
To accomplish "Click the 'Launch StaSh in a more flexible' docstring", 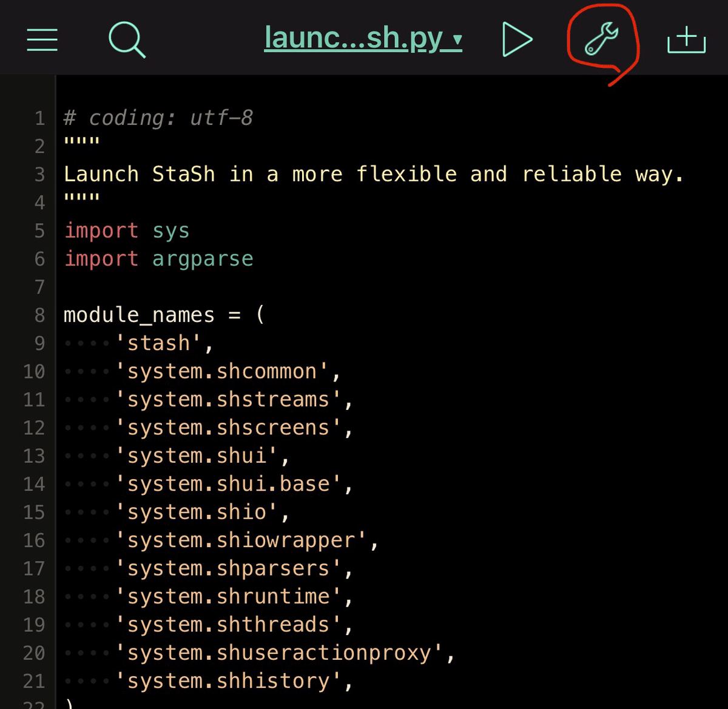I will 374,175.
